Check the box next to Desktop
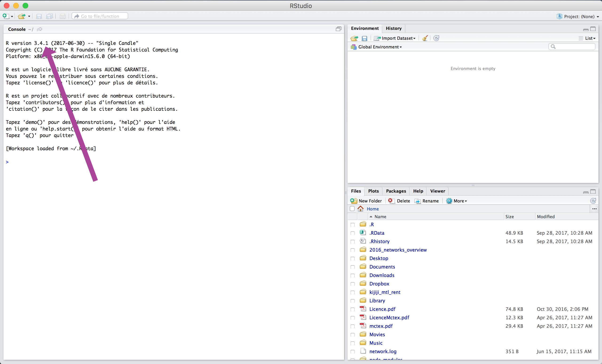This screenshot has height=364, width=602. click(x=352, y=259)
